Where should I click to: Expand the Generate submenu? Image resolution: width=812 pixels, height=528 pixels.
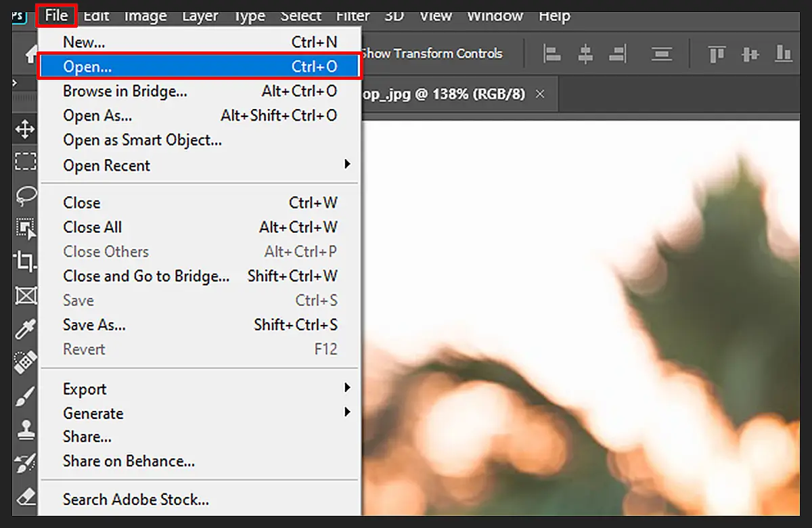198,413
